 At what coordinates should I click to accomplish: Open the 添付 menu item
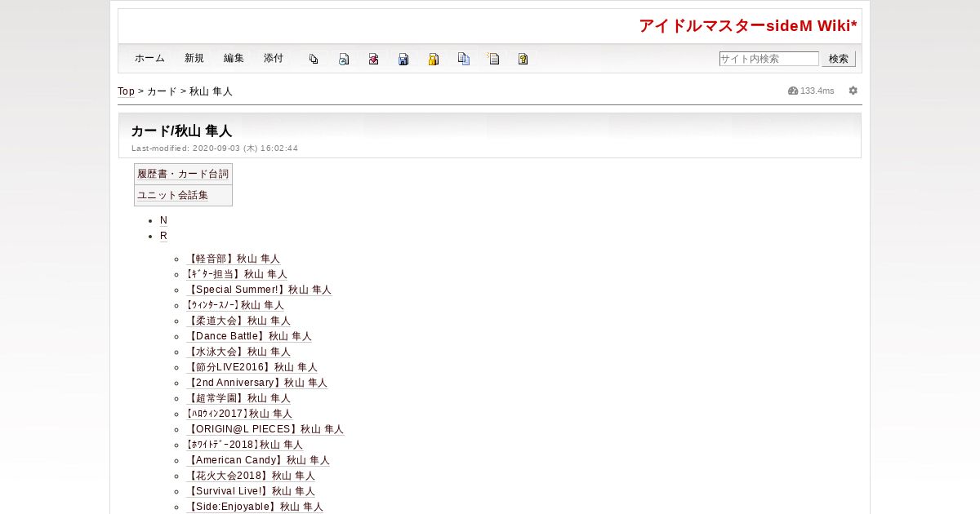(x=274, y=58)
